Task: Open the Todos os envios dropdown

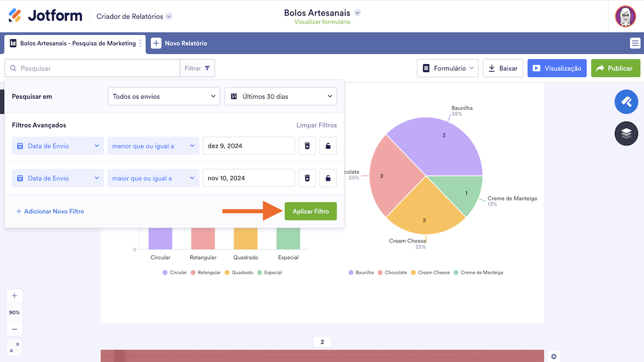Action: click(x=164, y=96)
